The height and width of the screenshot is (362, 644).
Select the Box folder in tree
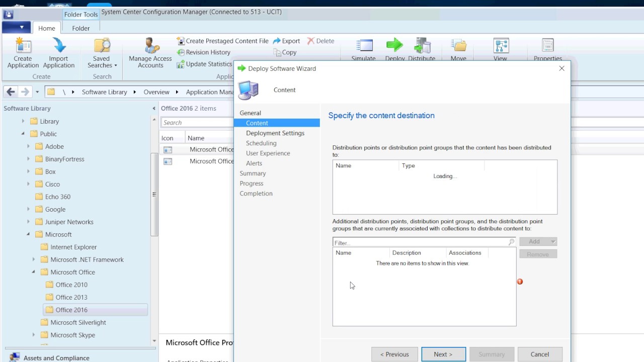point(50,171)
